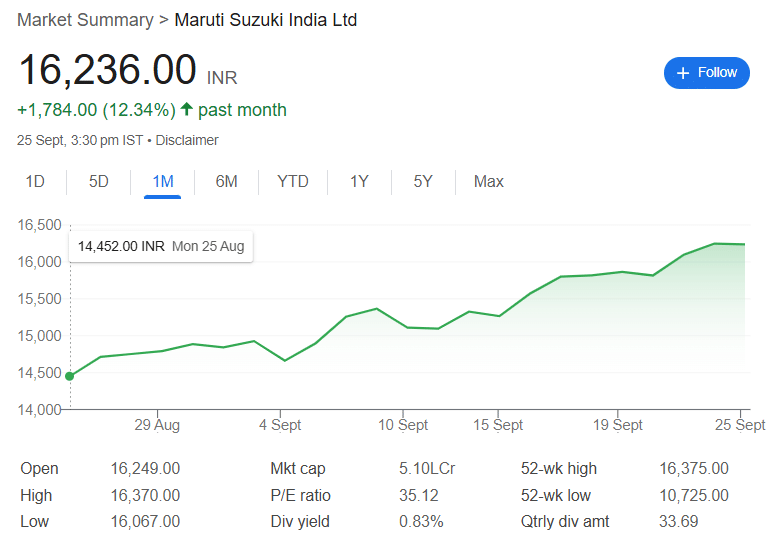Click the 19 Sept marker on chart axis
Image resolution: width=768 pixels, height=538 pixels.
pyautogui.click(x=618, y=424)
